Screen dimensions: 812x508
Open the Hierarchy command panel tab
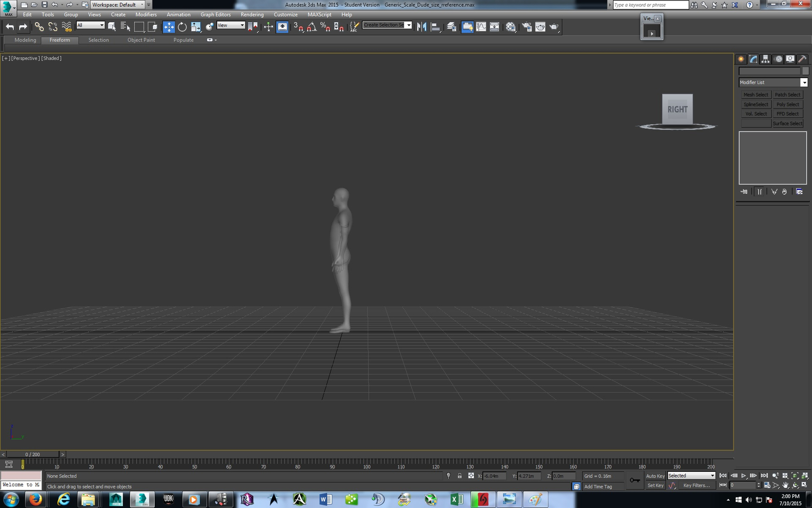click(x=766, y=59)
